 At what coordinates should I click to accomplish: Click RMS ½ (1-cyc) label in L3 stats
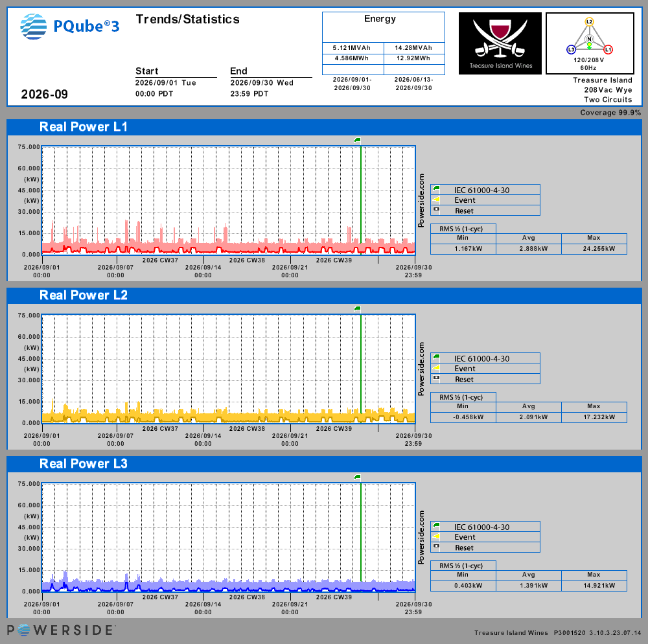tap(461, 566)
